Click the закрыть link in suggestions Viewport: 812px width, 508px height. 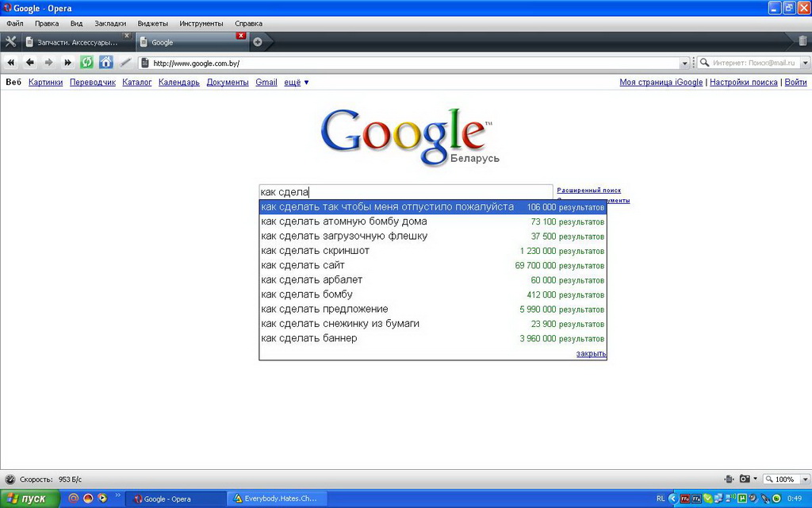click(591, 353)
